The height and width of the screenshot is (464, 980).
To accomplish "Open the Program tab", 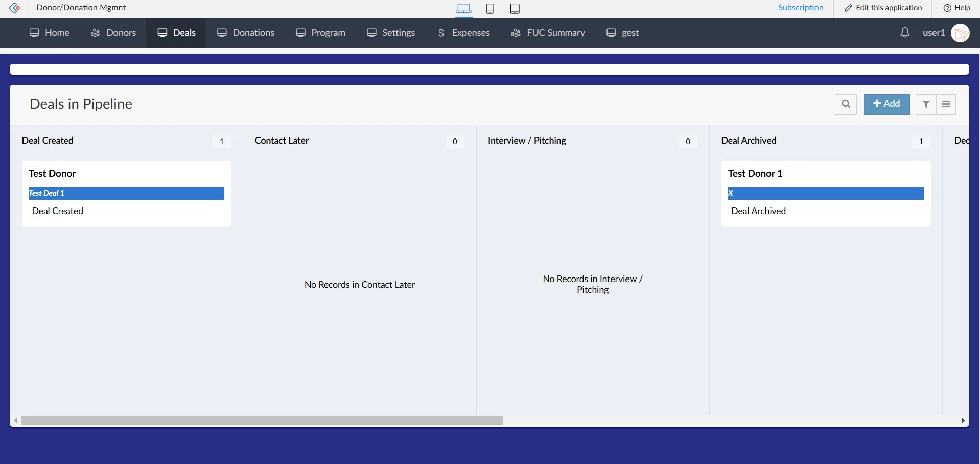I will [x=320, y=33].
